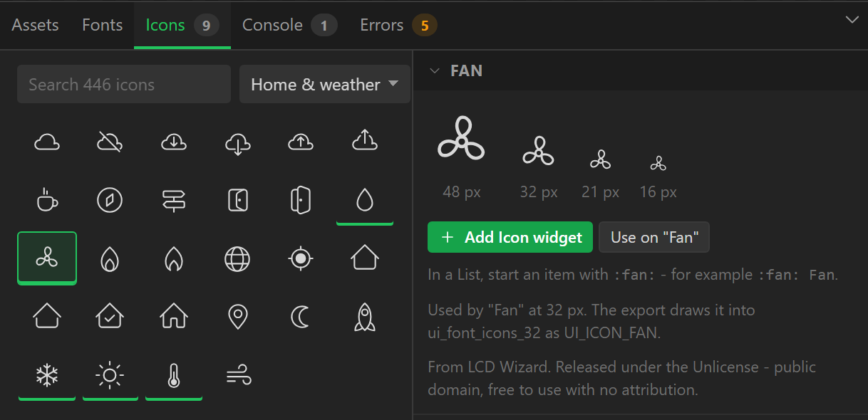Select the crosshair target icon

pos(301,258)
